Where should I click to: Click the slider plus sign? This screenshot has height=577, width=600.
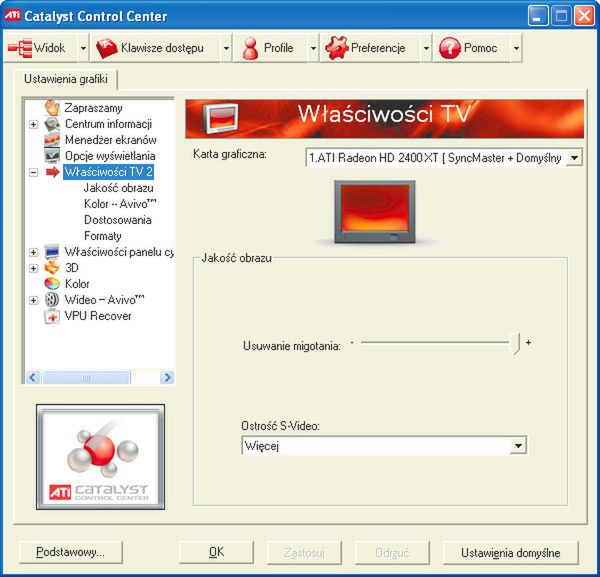(x=528, y=343)
